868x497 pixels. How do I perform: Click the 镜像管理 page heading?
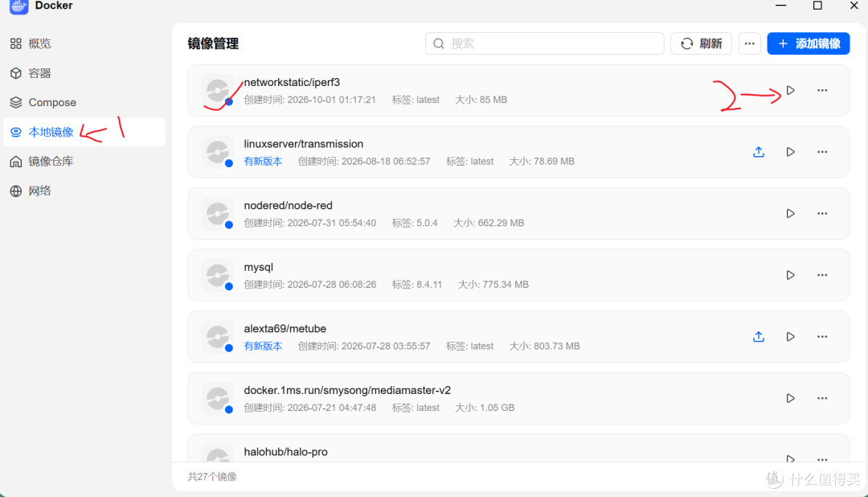coord(213,43)
